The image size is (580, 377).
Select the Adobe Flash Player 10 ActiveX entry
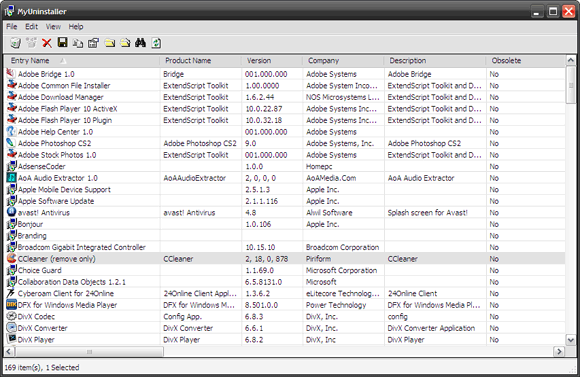[x=68, y=109]
